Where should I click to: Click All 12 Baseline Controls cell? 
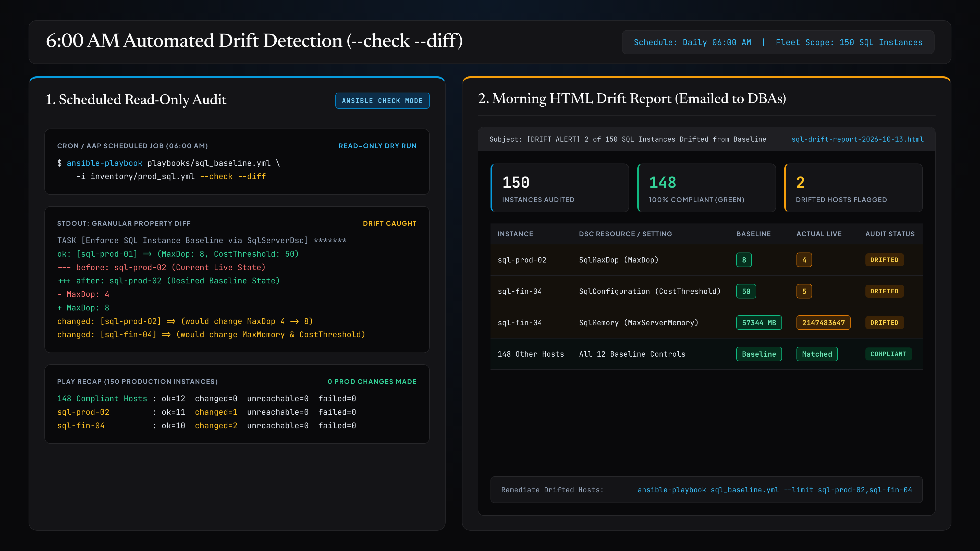point(632,354)
